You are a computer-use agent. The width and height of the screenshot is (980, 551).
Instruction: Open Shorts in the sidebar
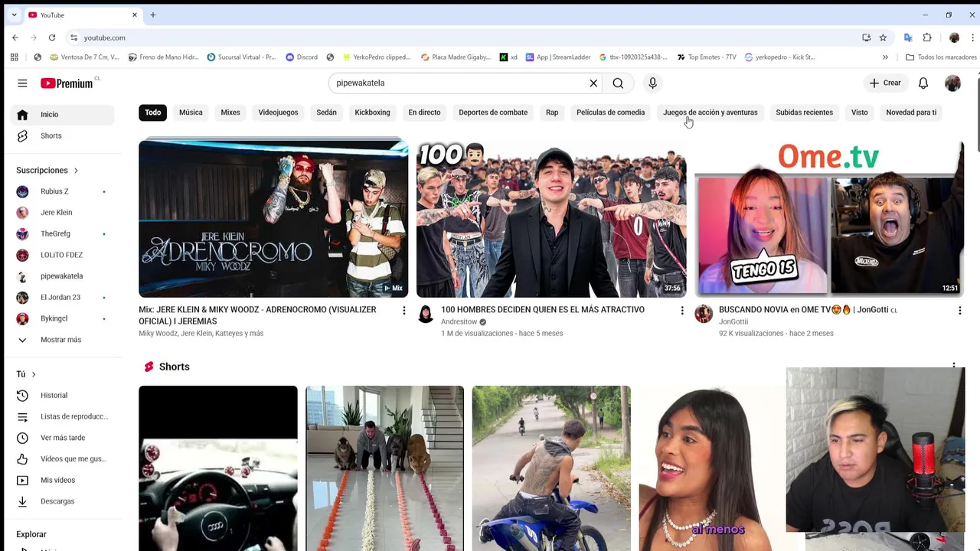pyautogui.click(x=63, y=135)
